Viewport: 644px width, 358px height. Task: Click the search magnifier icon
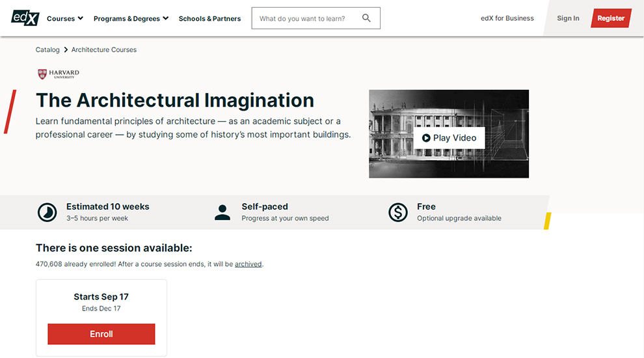366,18
